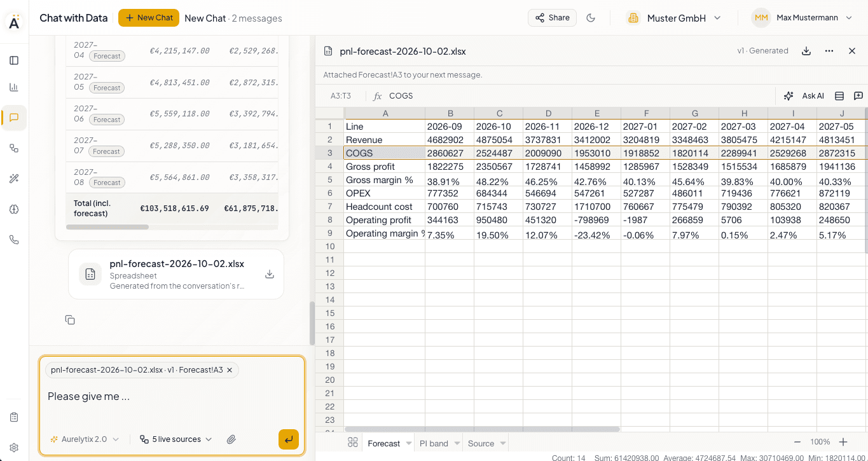The height and width of the screenshot is (461, 868).
Task: Open the Aurelytix 2.0 model dropdown
Action: point(85,439)
